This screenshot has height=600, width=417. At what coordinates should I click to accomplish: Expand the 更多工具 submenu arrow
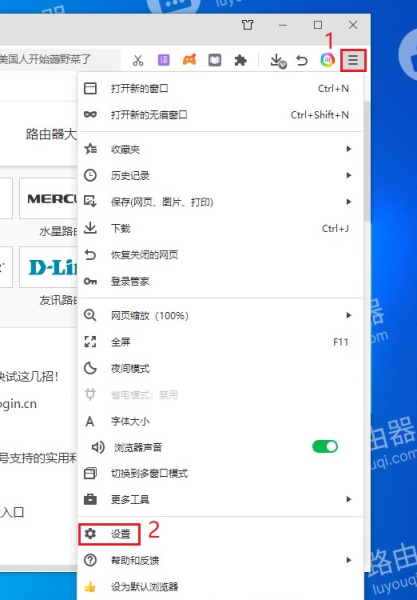click(349, 499)
